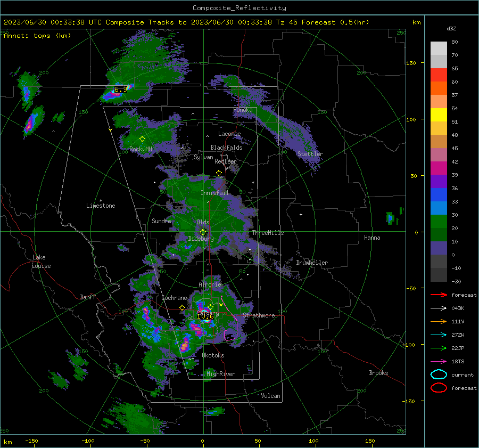Click the yellow diamond beside Cochrane
The height and width of the screenshot is (448, 479).
[183, 307]
